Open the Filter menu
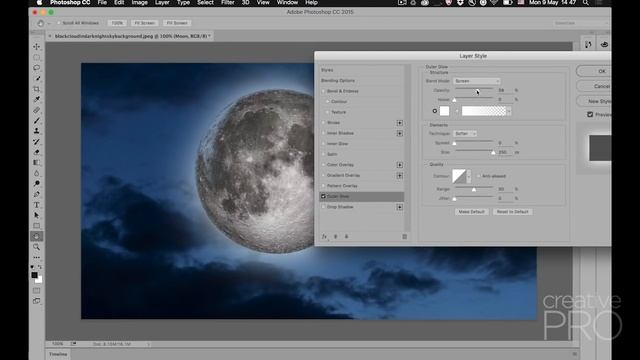The height and width of the screenshot is (360, 640). pyautogui.click(x=227, y=2)
